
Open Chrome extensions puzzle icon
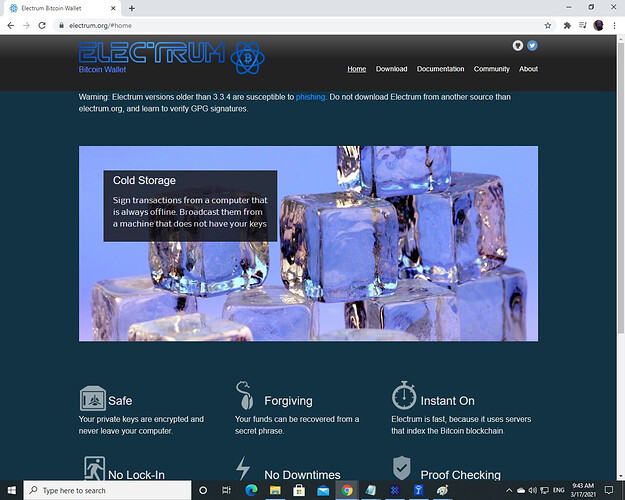pyautogui.click(x=567, y=26)
